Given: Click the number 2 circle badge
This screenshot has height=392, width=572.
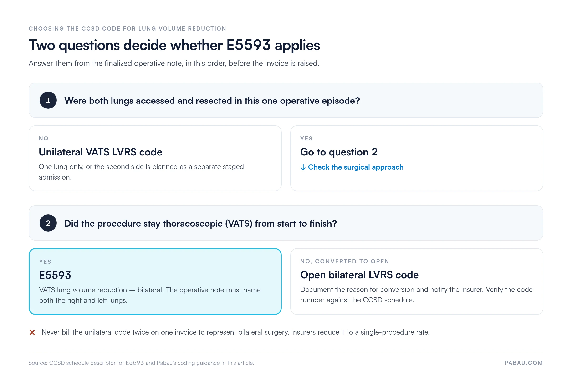Looking at the screenshot, I should pyautogui.click(x=48, y=223).
